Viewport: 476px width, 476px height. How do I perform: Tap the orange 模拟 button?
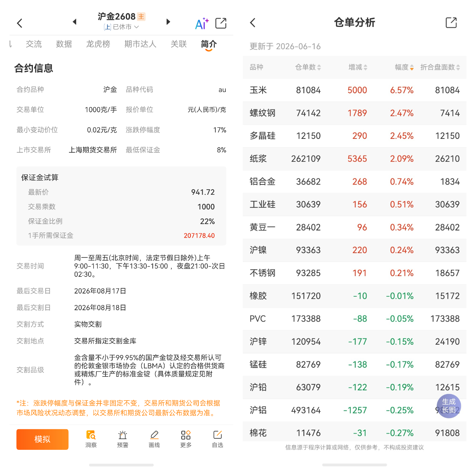pos(42,439)
